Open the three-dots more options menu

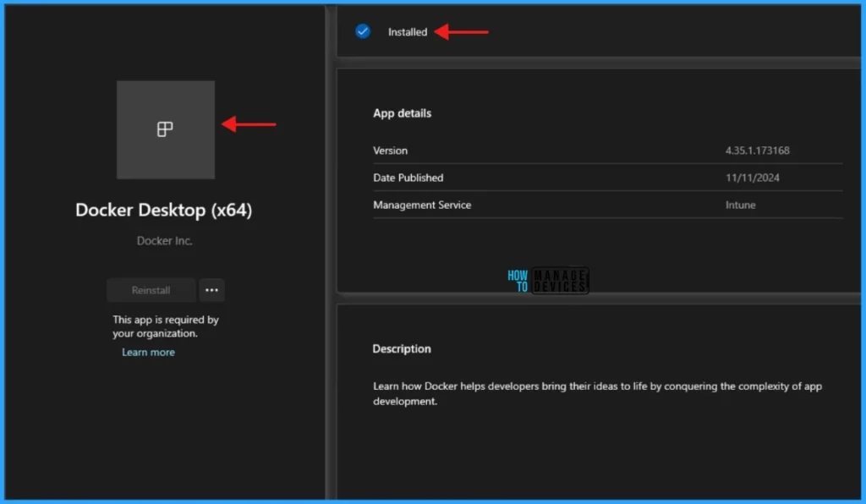click(211, 290)
